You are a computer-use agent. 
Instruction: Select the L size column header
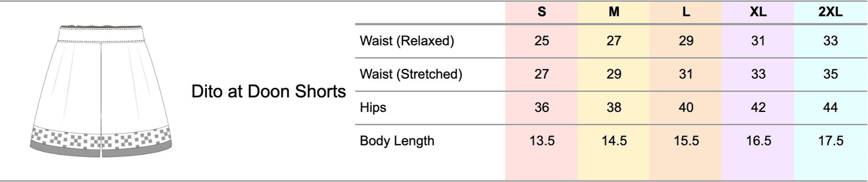pos(686,12)
